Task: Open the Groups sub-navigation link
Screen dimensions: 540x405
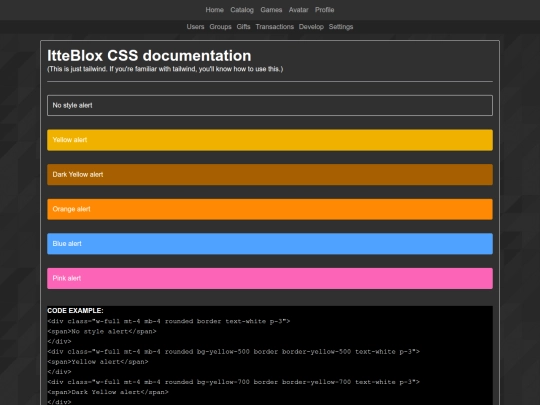Action: point(220,27)
